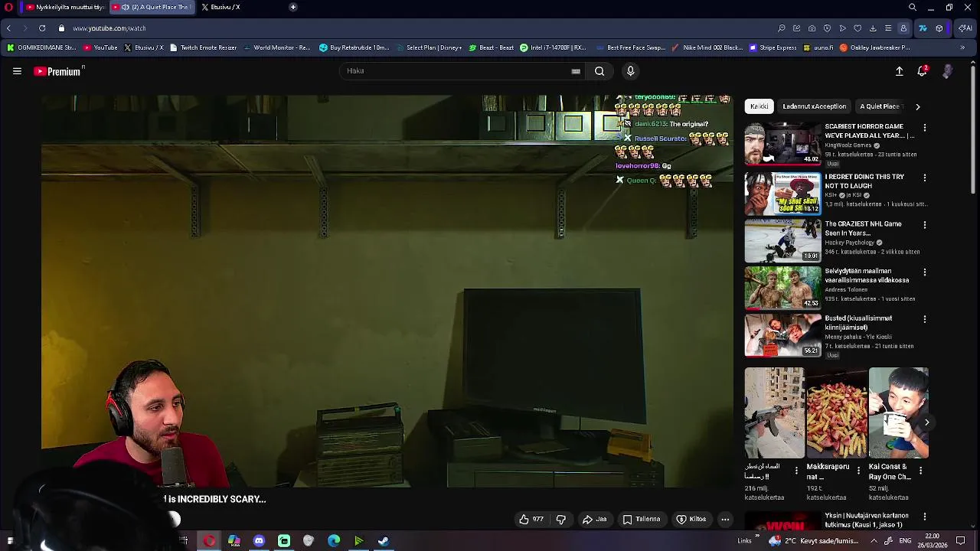Open the CRAZIEST NHL Game thumbnail

click(x=782, y=240)
